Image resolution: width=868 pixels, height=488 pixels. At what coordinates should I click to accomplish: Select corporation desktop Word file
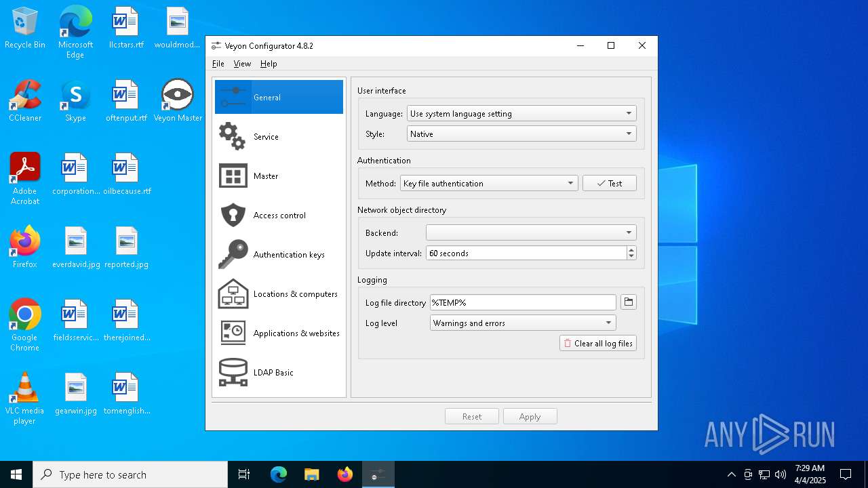point(76,174)
